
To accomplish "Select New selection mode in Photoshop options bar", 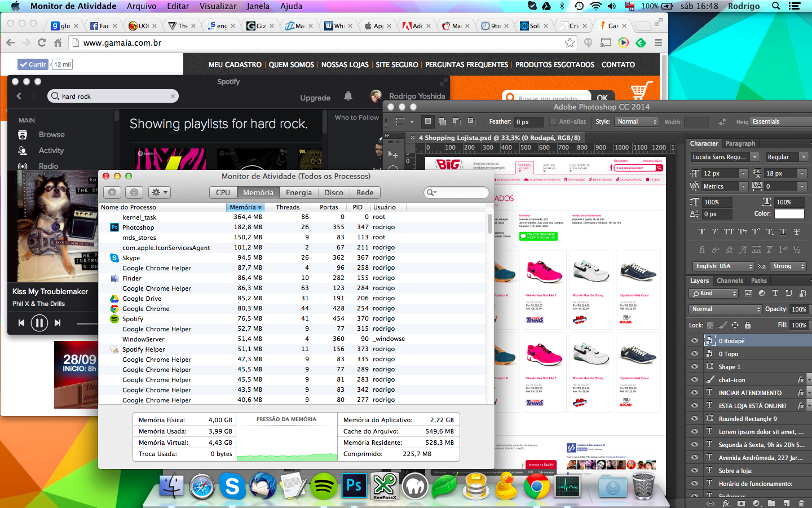I will coord(428,121).
